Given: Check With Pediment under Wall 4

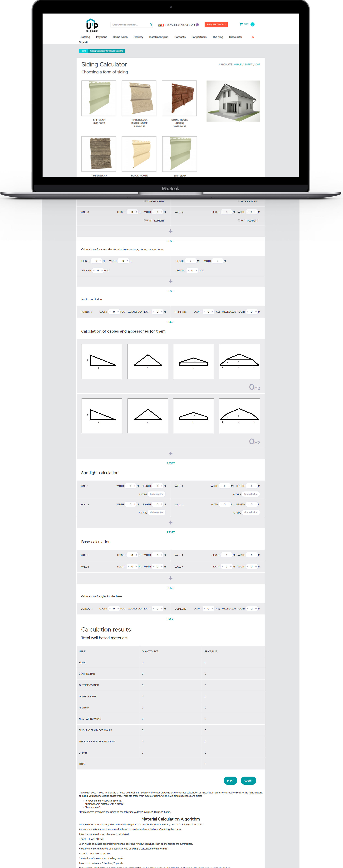Looking at the screenshot, I should click(239, 220).
